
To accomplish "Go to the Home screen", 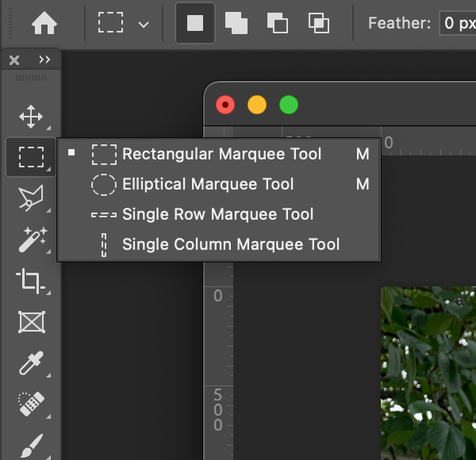I will point(44,23).
